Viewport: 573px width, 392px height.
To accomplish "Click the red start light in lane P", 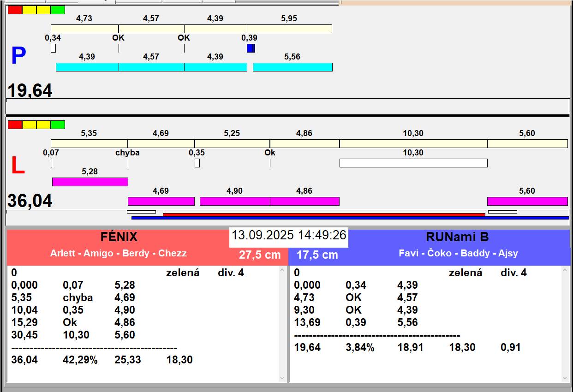I will (15, 10).
